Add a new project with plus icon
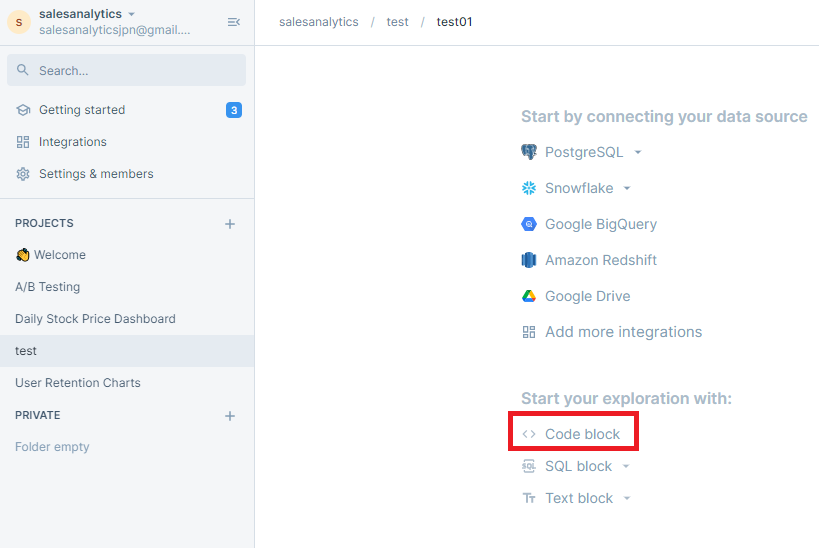This screenshot has width=819, height=548. 230,224
